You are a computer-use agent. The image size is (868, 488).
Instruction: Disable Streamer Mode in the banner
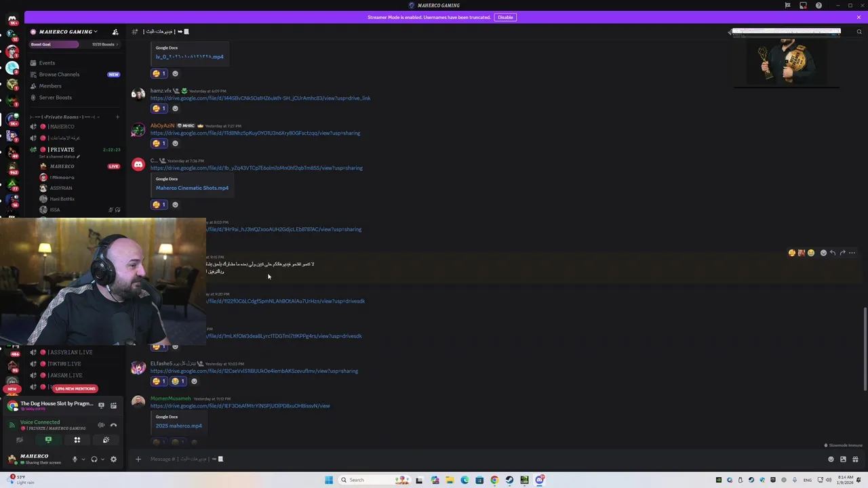click(505, 17)
